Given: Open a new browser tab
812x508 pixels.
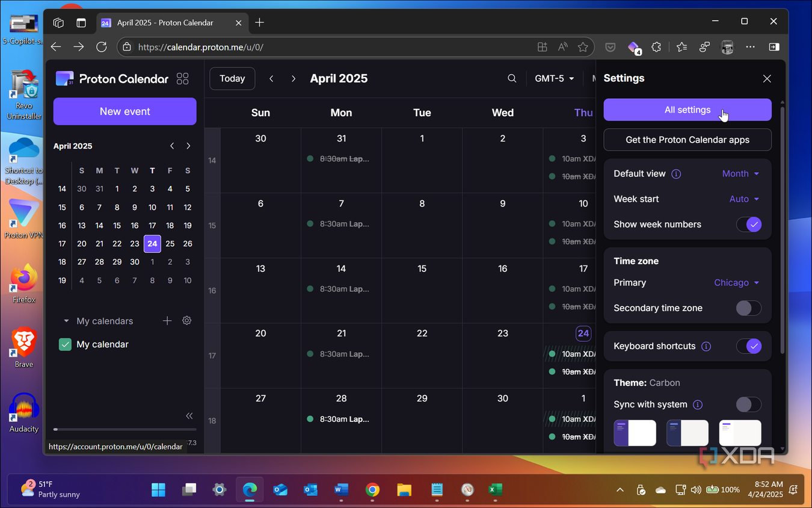Looking at the screenshot, I should (259, 23).
